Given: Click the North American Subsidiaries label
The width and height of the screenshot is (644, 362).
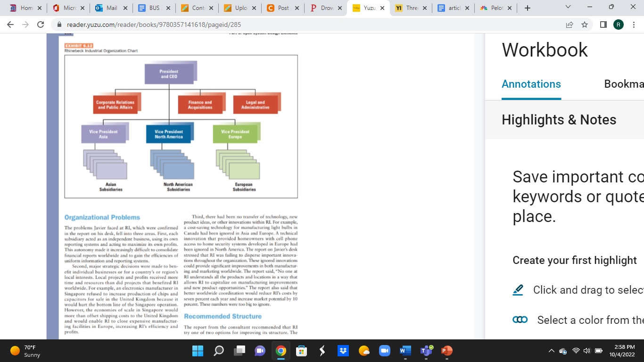Looking at the screenshot, I should tap(178, 187).
